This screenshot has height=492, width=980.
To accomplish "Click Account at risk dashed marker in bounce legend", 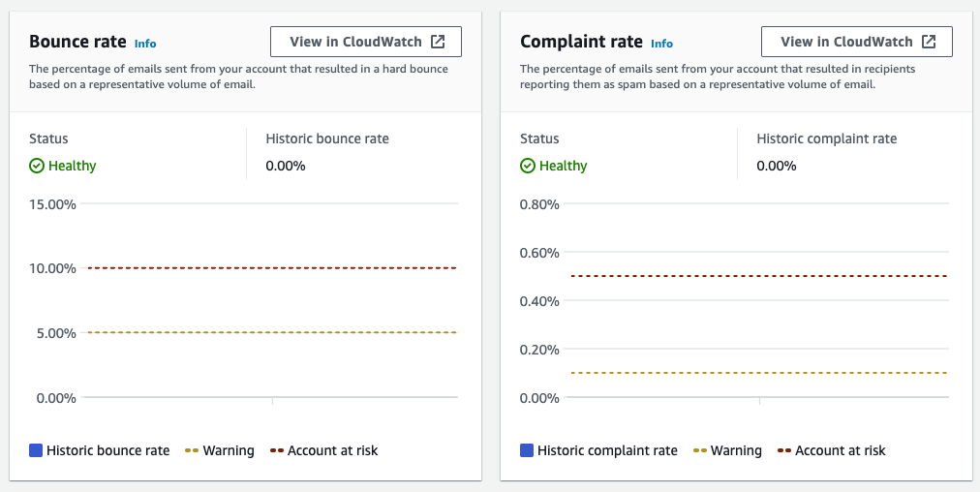I will [276, 450].
